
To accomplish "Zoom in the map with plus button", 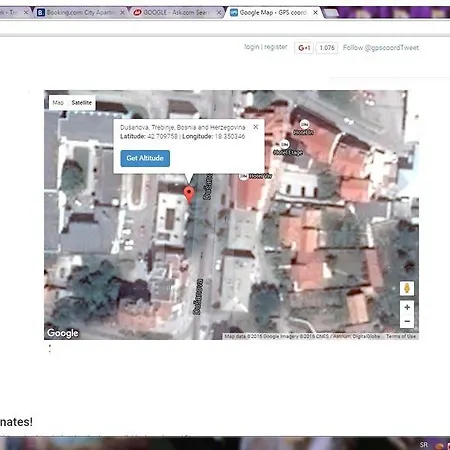I will [407, 307].
